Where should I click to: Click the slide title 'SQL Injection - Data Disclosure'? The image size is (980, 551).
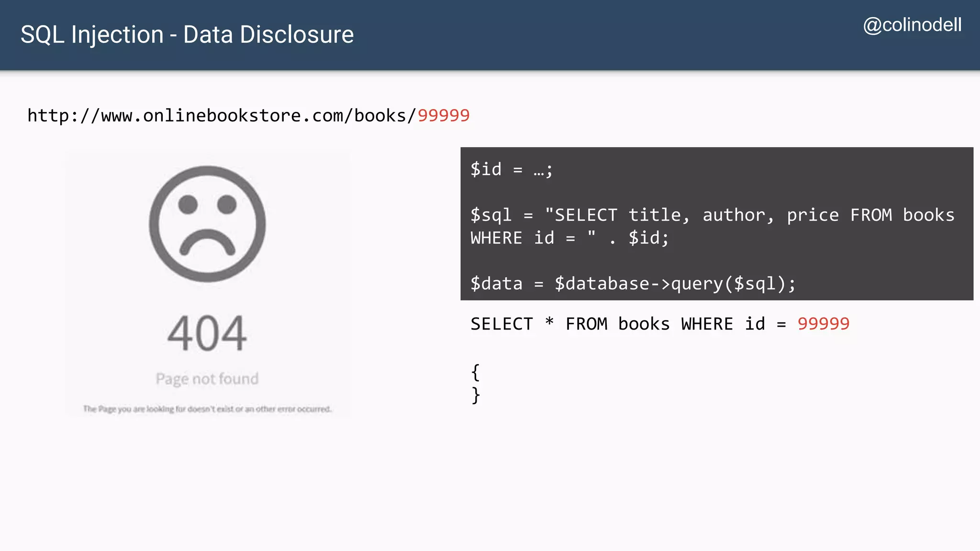187,35
